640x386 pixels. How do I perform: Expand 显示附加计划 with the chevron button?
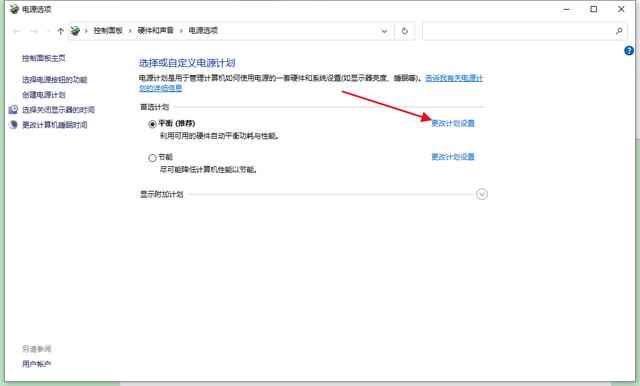pyautogui.click(x=482, y=194)
